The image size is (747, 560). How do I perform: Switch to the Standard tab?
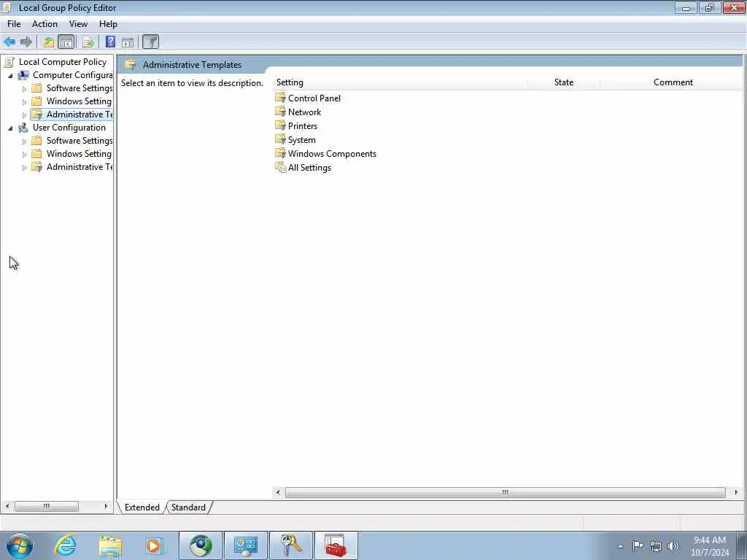pos(188,507)
